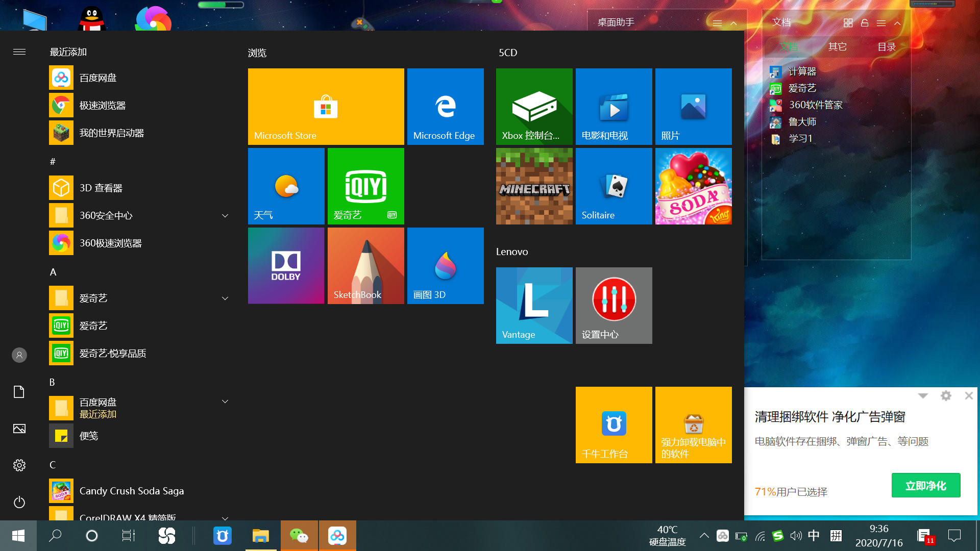Open the 文档 panel list menu icon
Image resolution: width=980 pixels, height=551 pixels.
pos(881,23)
